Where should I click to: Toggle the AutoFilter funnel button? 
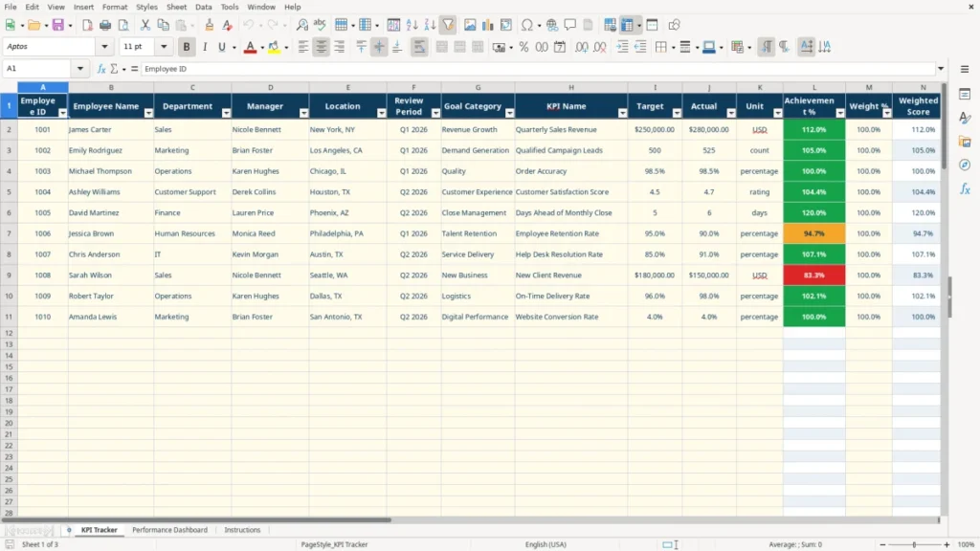coord(448,25)
